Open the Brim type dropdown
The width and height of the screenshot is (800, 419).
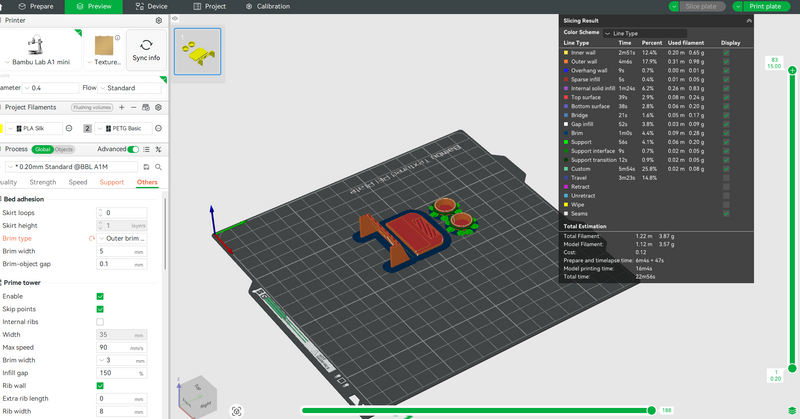pos(122,238)
